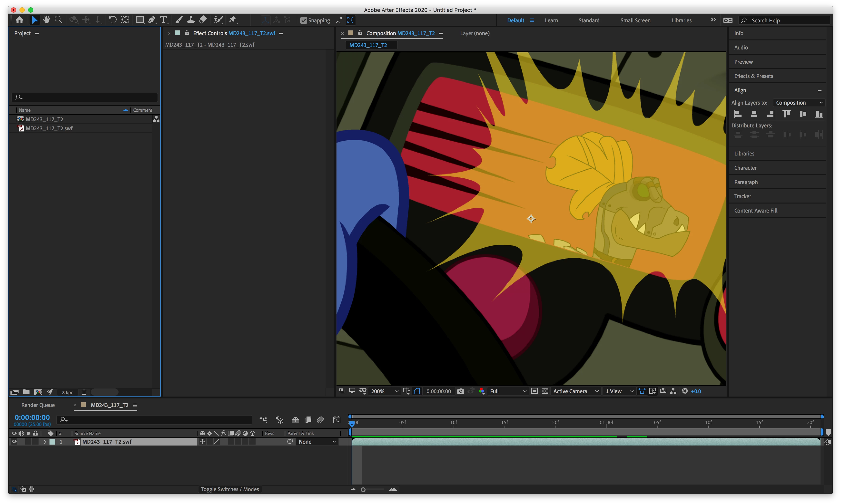Open Align Layers to Composition dropdown

[799, 102]
